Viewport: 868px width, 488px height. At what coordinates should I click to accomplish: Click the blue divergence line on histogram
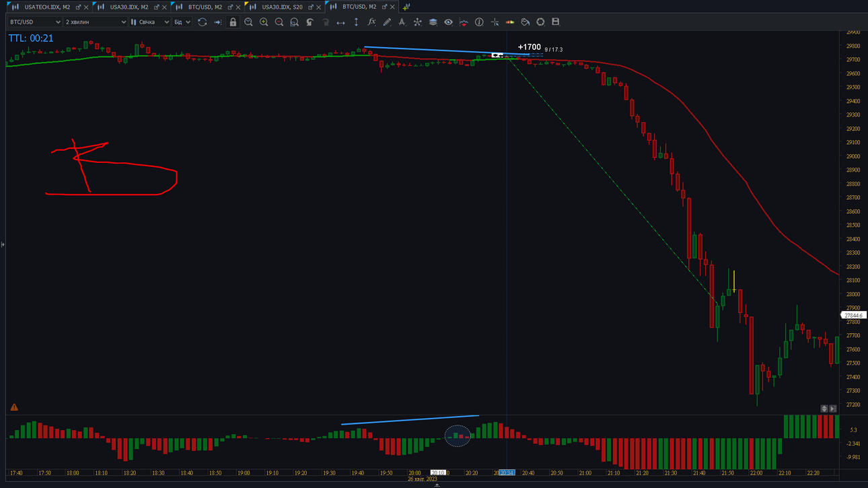click(x=410, y=420)
